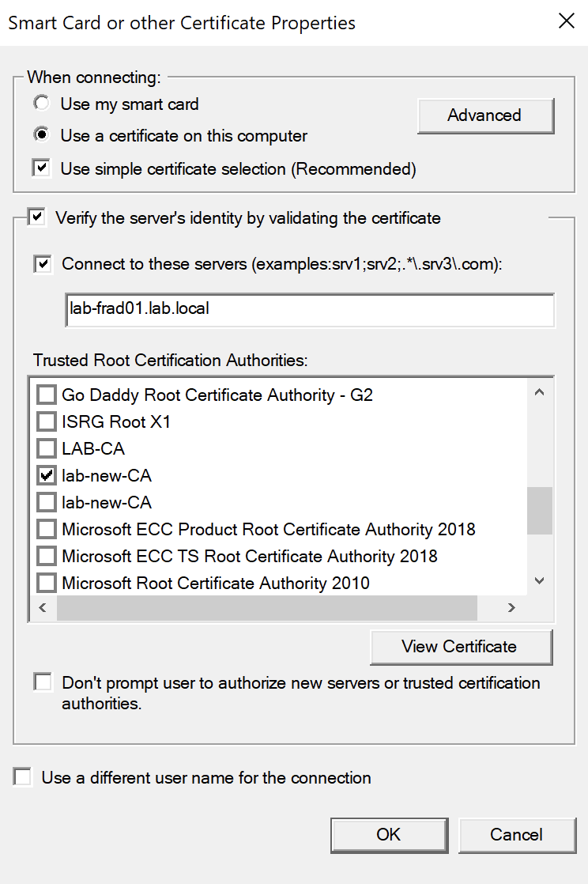Viewport: 588px width, 884px height.
Task: Select Microsoft ECC TS Root Certificate Authority 2018
Action: click(x=47, y=556)
